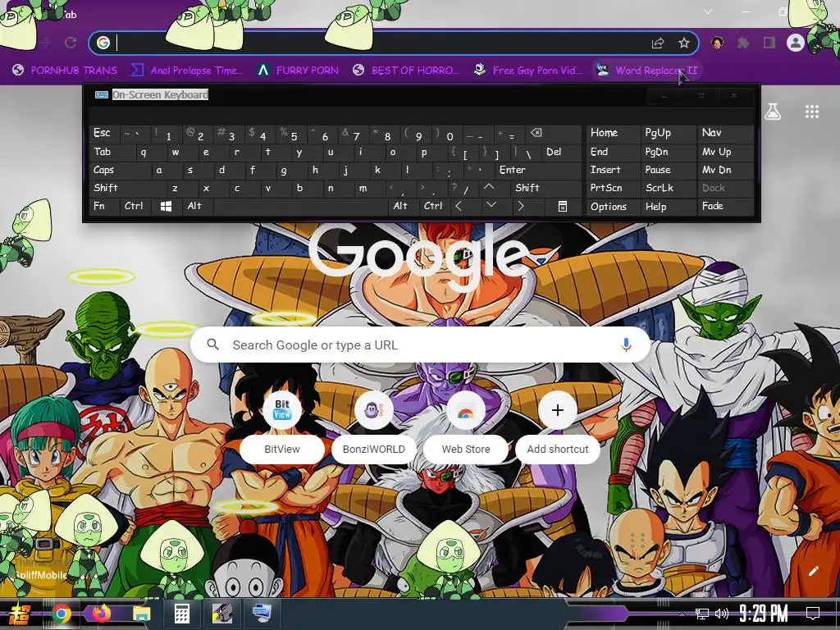The width and height of the screenshot is (840, 630).
Task: Click the spacebar on On-Screen Keyboard
Action: pos(300,206)
